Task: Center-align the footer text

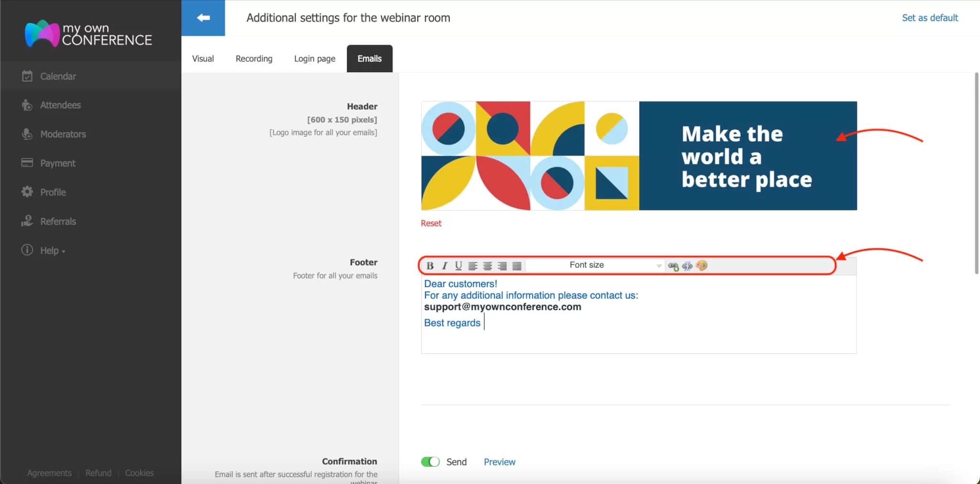Action: [x=488, y=266]
